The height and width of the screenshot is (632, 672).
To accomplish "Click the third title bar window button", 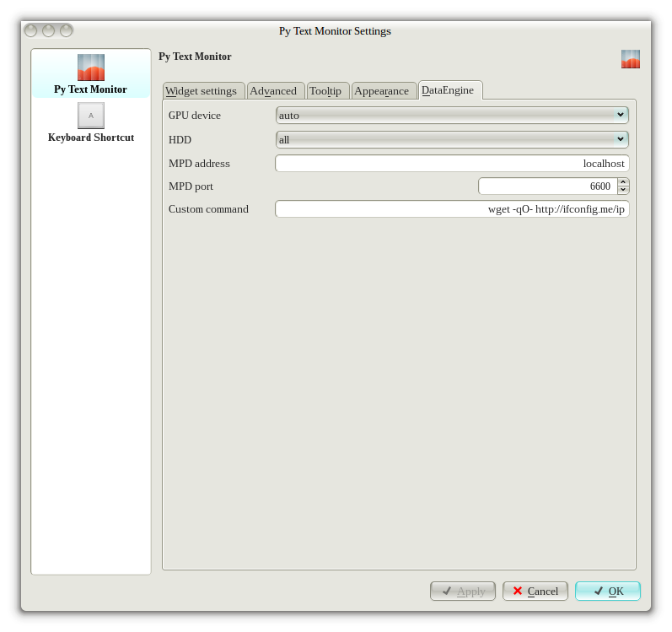I will point(66,30).
